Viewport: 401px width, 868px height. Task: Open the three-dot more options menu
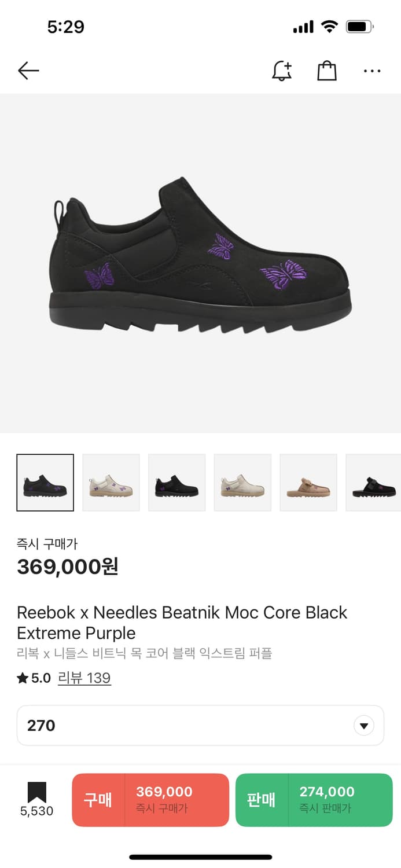372,71
